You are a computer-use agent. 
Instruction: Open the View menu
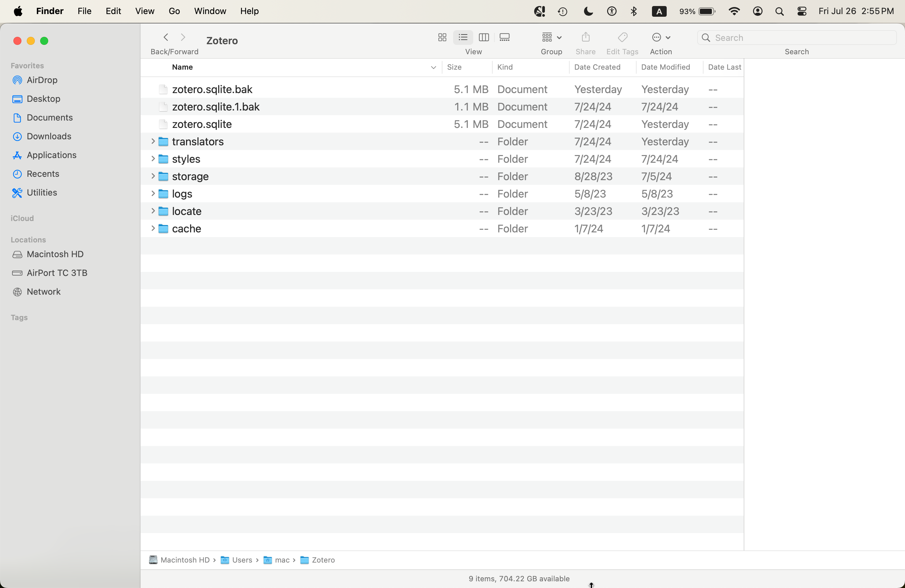[x=145, y=11]
